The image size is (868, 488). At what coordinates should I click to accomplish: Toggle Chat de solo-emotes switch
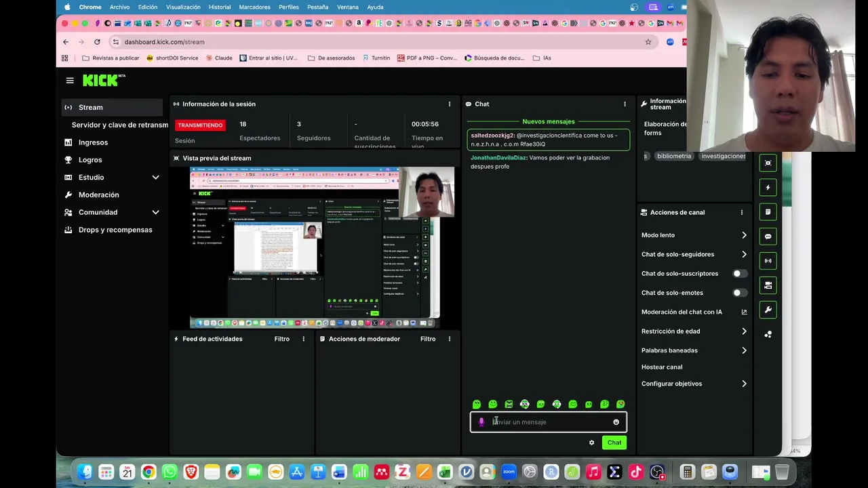point(740,293)
